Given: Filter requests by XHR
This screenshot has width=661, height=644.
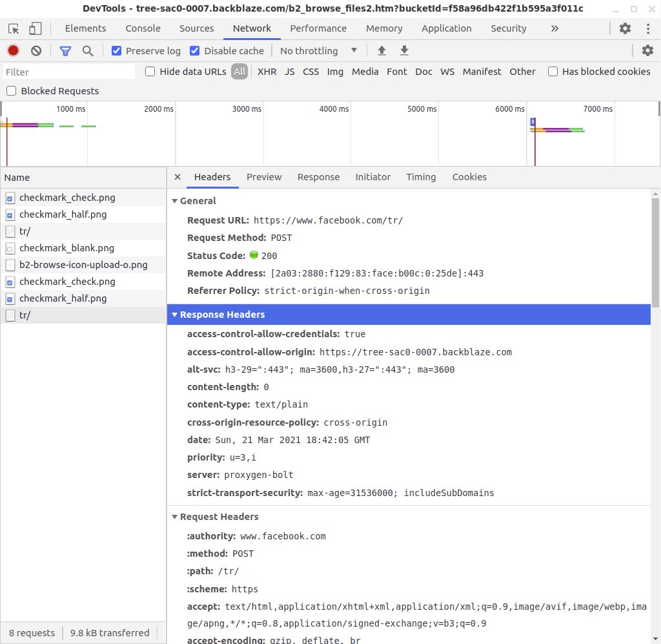Looking at the screenshot, I should pyautogui.click(x=267, y=72).
